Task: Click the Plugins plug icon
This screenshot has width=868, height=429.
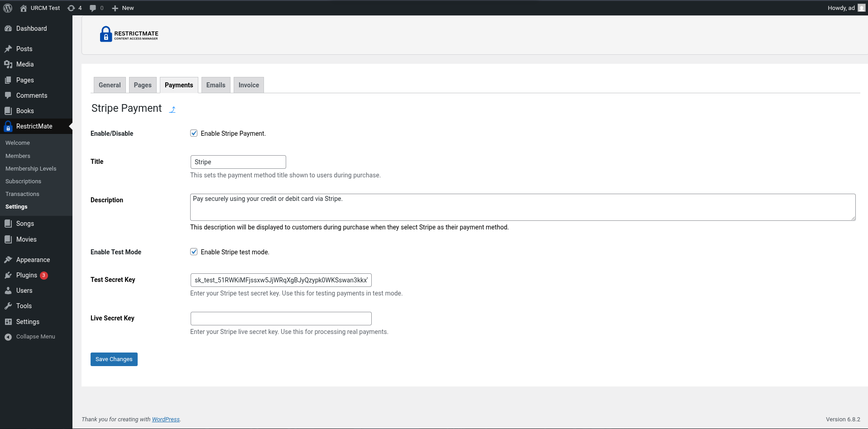Action: point(8,275)
